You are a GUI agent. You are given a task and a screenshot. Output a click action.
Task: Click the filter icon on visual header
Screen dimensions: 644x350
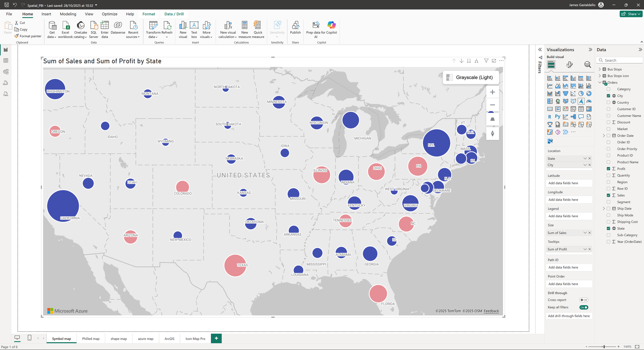pyautogui.click(x=486, y=61)
